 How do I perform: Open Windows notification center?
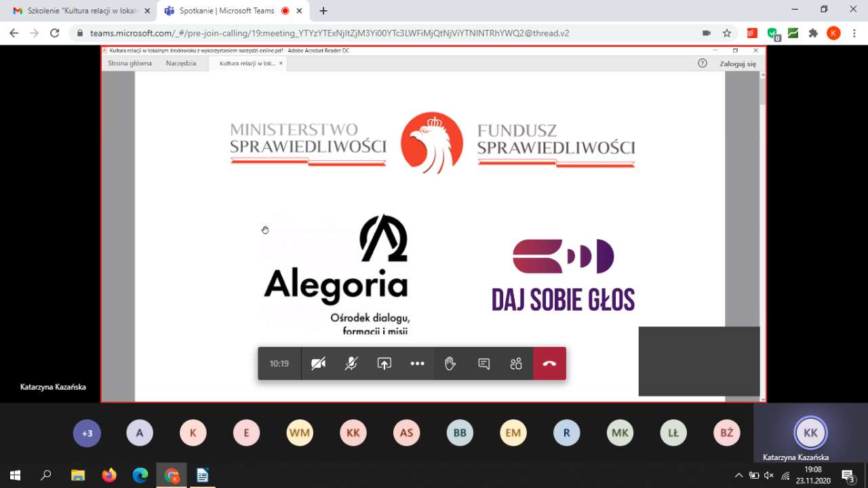848,475
